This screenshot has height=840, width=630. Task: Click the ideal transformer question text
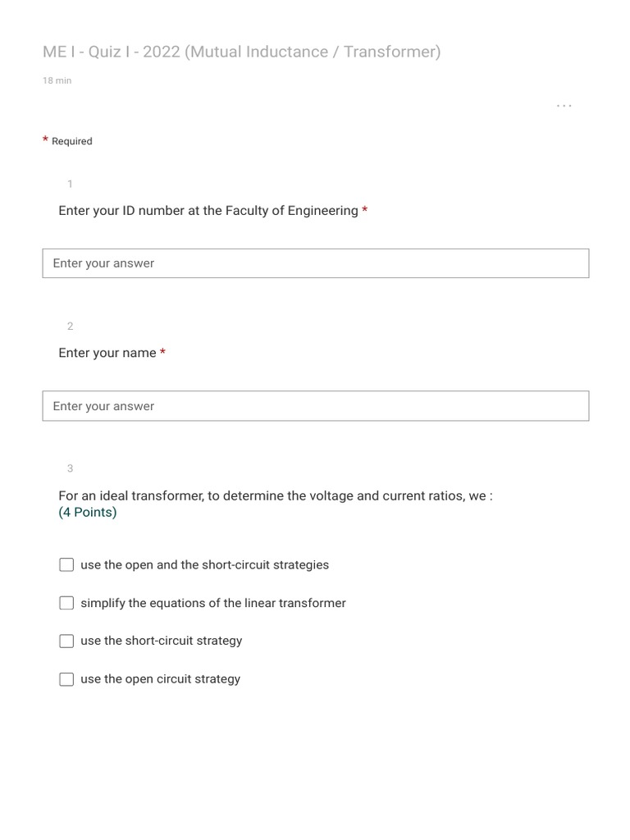coord(275,496)
